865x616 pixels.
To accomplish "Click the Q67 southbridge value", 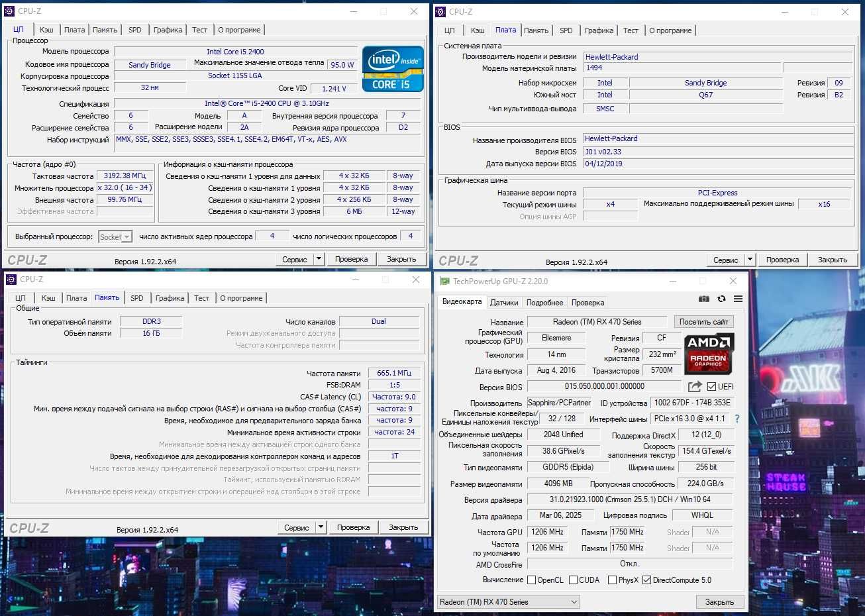I will pos(705,95).
